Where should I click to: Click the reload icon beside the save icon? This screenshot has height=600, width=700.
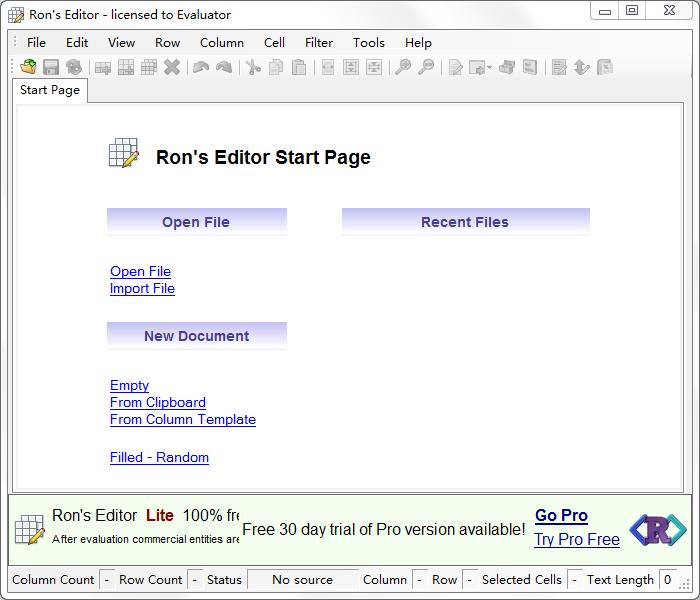click(74, 67)
